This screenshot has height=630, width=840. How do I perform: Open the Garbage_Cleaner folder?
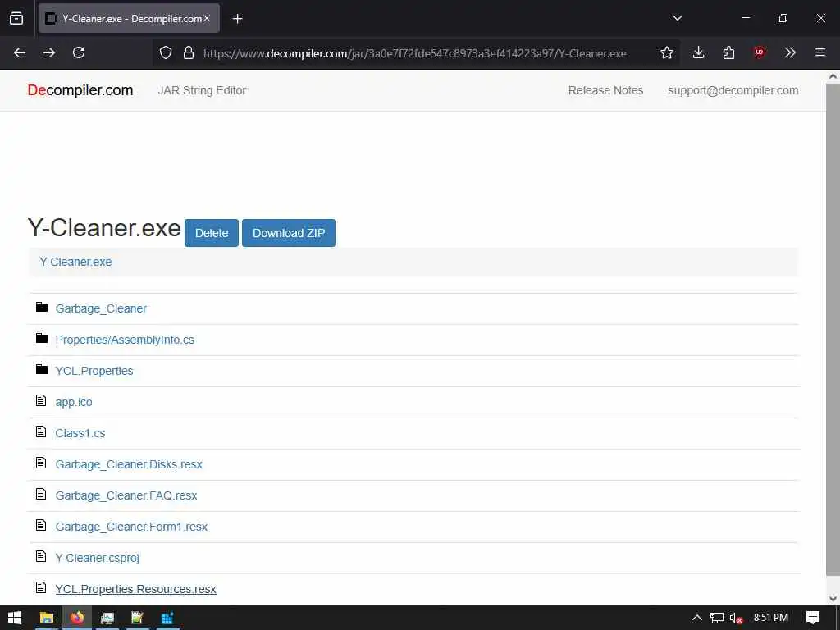(x=101, y=308)
